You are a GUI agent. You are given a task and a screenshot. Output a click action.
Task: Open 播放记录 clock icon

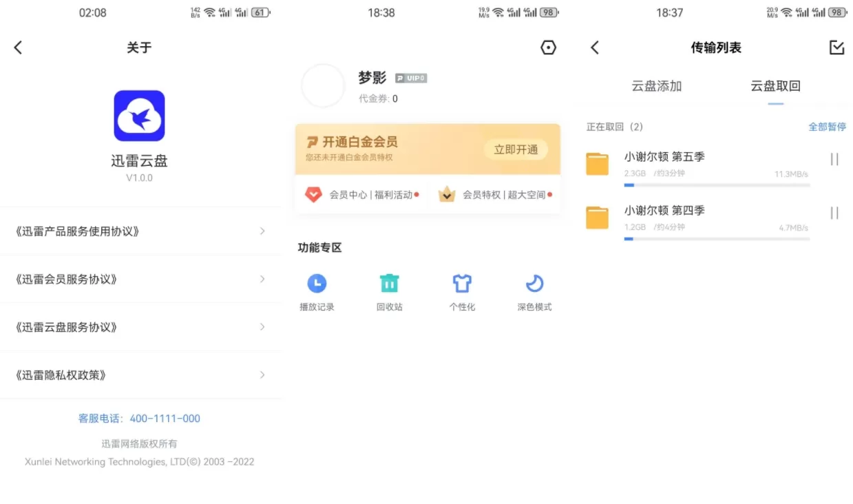(x=317, y=283)
